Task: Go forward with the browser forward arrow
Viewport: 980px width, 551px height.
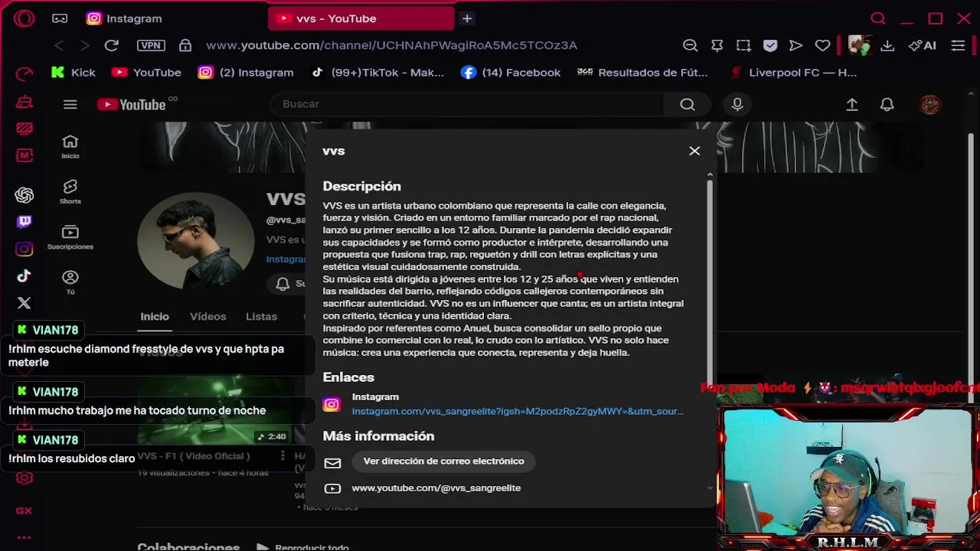Action: click(84, 45)
